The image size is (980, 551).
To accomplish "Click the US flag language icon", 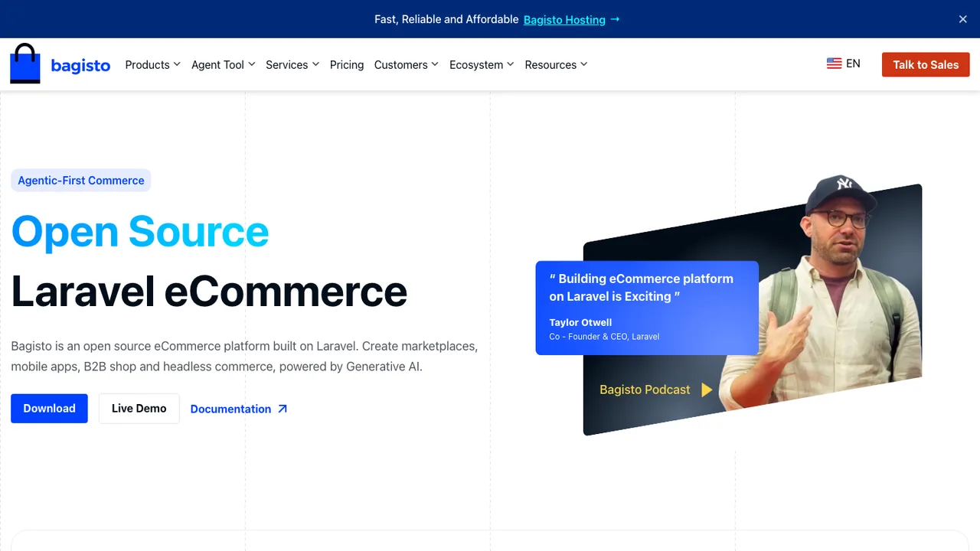I will 835,64.
